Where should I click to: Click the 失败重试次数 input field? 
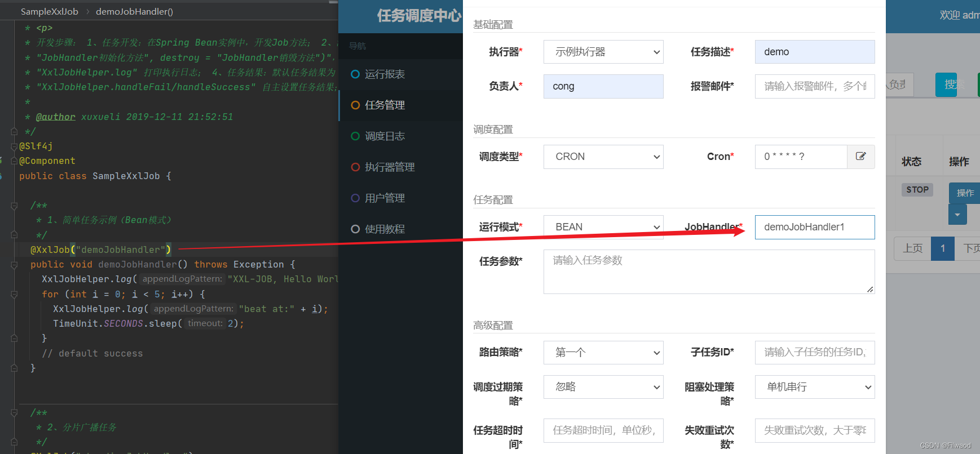point(815,430)
